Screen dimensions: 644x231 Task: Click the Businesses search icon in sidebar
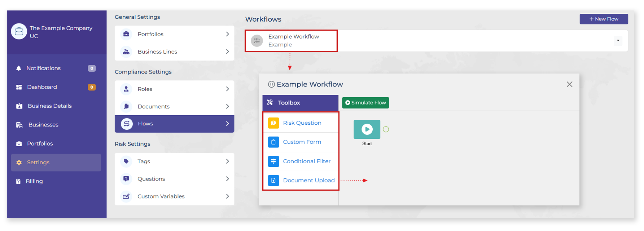click(x=19, y=125)
